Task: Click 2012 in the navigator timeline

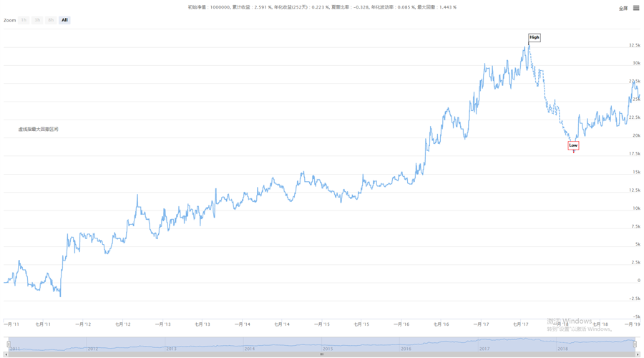Action: [x=92, y=349]
